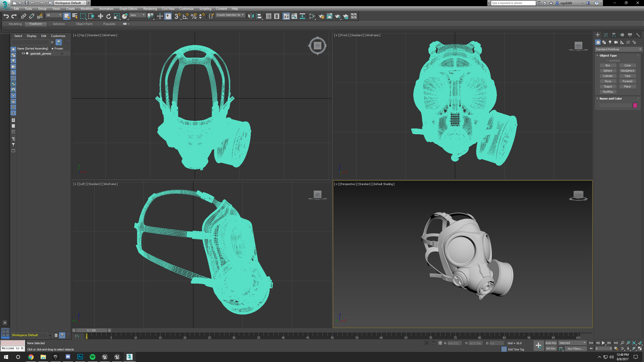The height and width of the screenshot is (362, 644).
Task: Click the Set Key button
Action: click(x=551, y=348)
